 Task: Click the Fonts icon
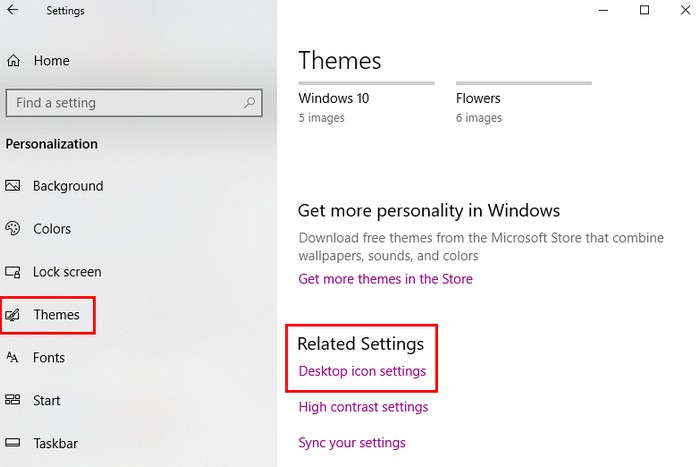(x=13, y=358)
